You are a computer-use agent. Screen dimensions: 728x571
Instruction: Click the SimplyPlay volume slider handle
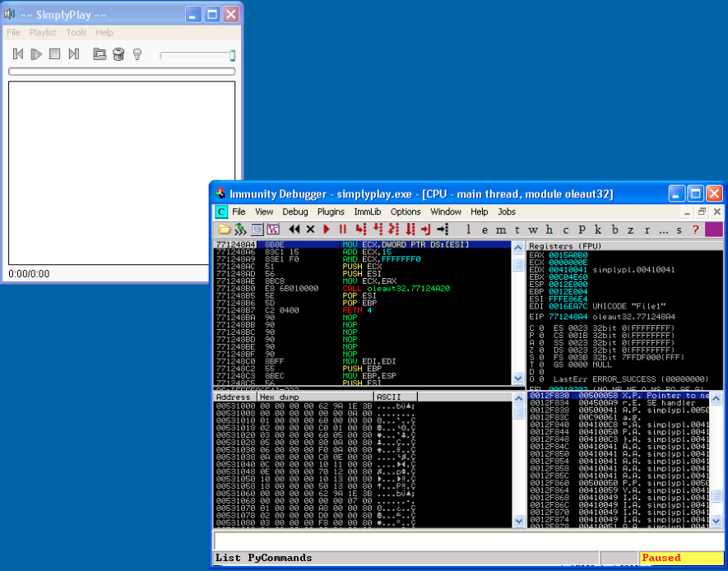[x=232, y=55]
